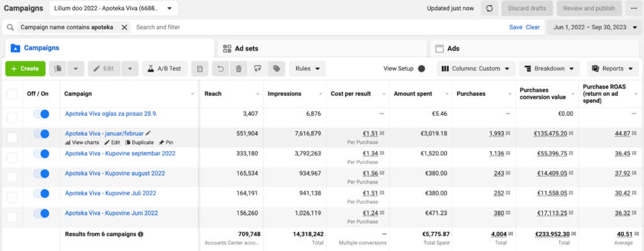
Task: Click the clipboard preview icon after A/B Test
Action: (200, 69)
